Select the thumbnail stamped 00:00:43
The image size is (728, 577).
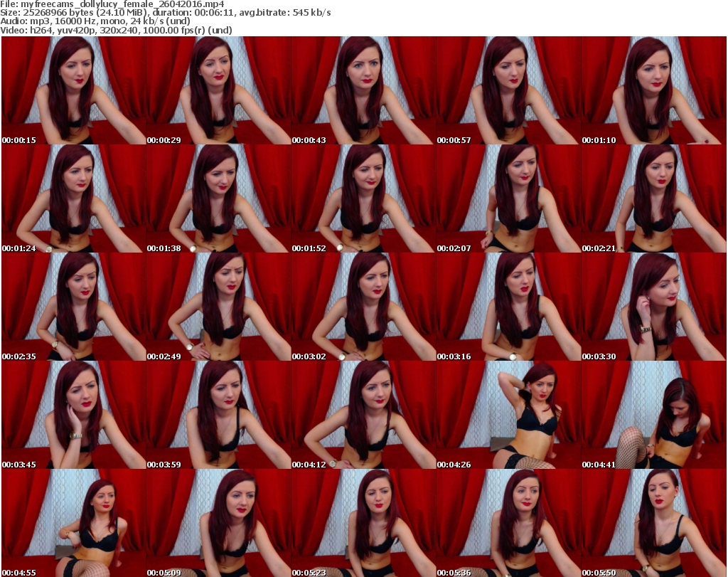point(363,90)
